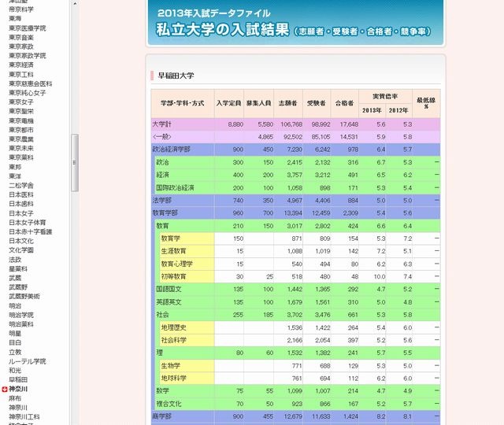Click the sidebar scroll-up arrow
The image size is (504, 425).
click(75, 3)
